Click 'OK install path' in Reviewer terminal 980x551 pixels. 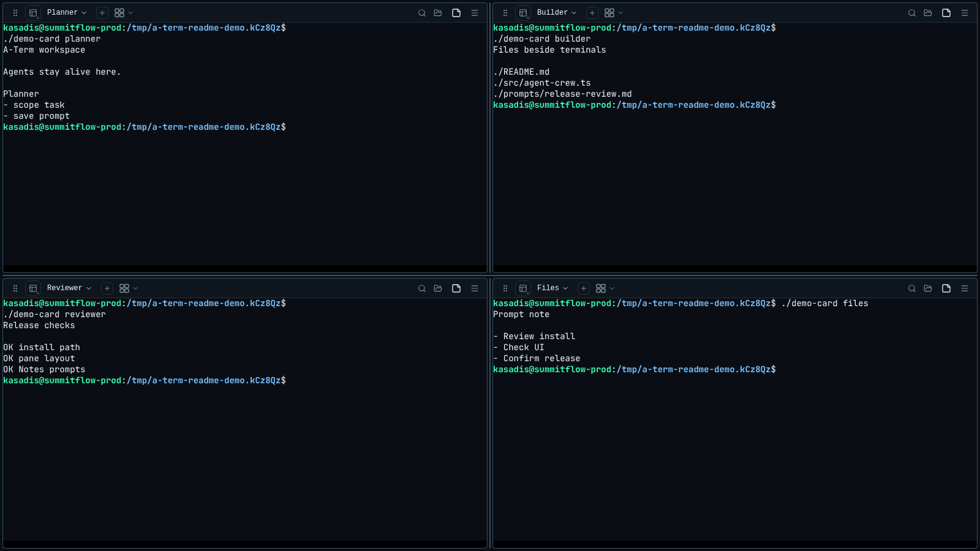click(42, 348)
